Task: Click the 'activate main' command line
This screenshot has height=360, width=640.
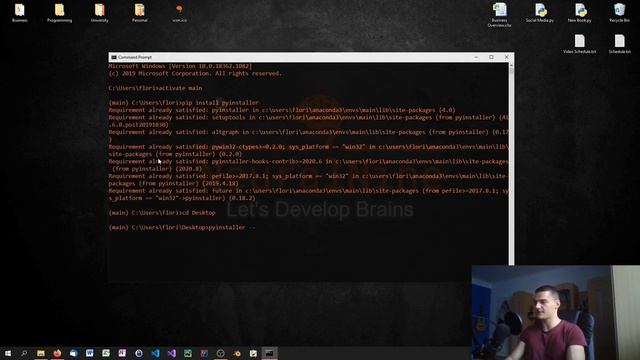Action: 155,88
